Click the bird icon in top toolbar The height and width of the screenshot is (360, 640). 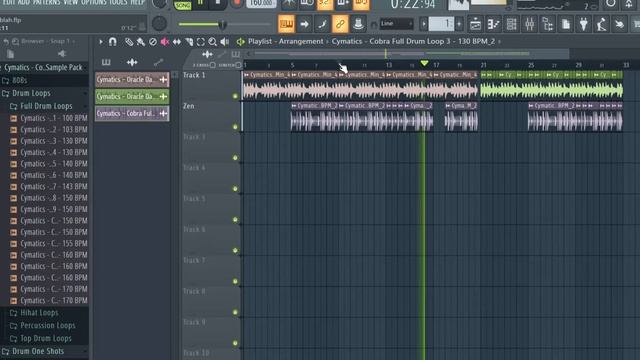(x=619, y=24)
